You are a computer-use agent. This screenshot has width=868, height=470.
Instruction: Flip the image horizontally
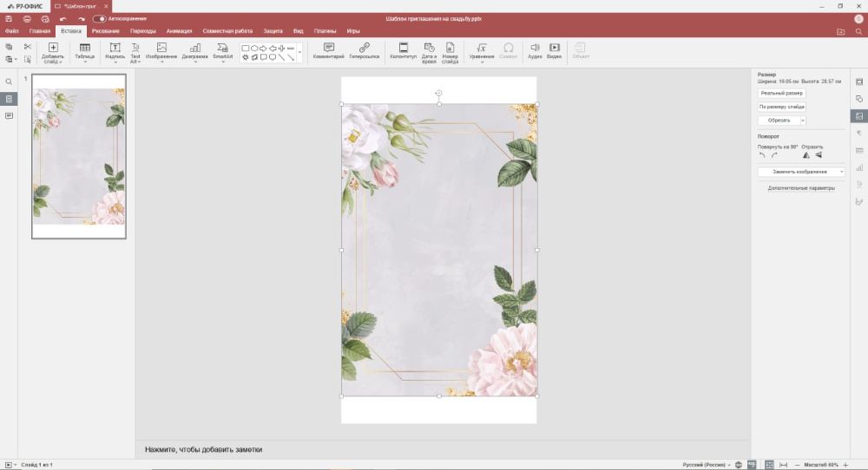(806, 155)
